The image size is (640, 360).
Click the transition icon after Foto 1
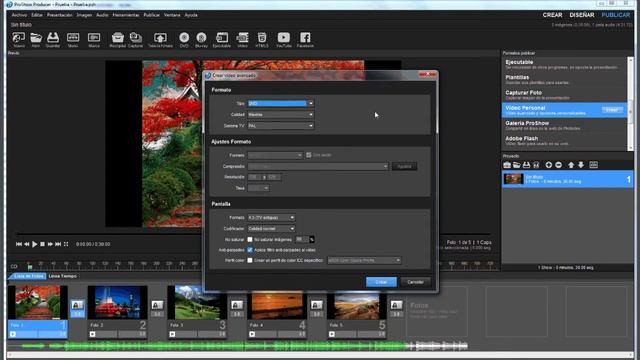point(77,305)
